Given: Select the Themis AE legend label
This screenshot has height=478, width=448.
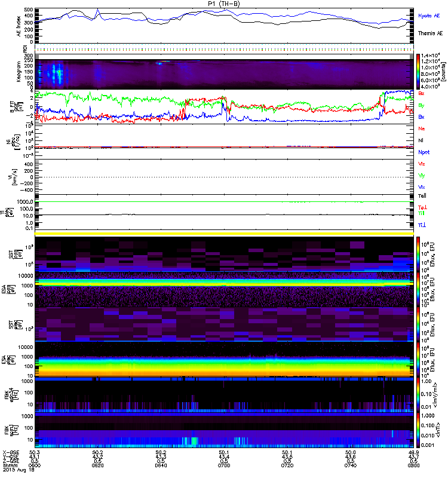Looking at the screenshot, I should point(430,33).
